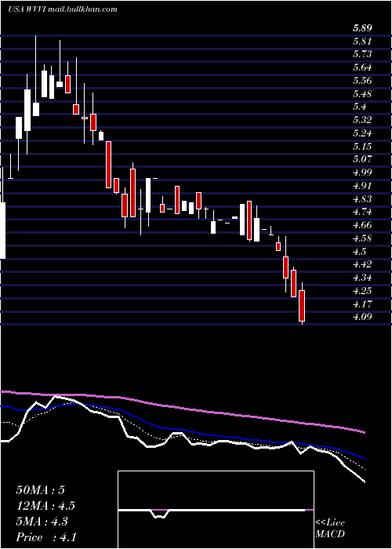The image size is (392, 549).
Task: Click the 5.73 price axis label
Action: coord(362,54)
